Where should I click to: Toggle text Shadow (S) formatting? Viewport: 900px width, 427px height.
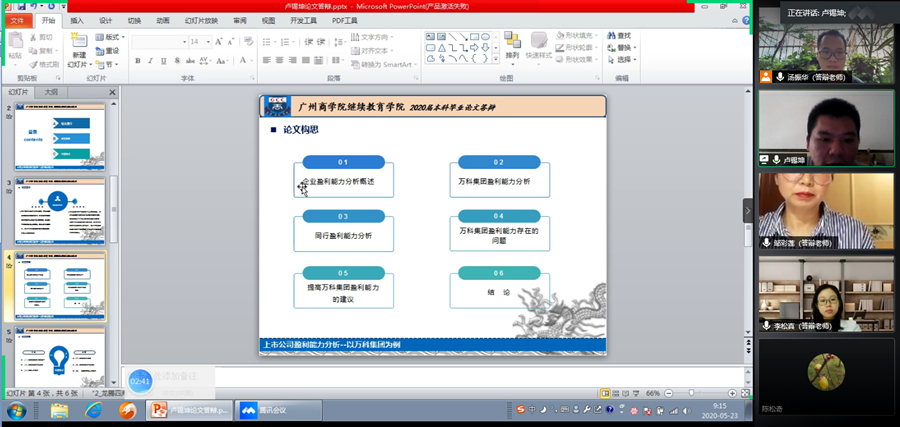pyautogui.click(x=177, y=61)
